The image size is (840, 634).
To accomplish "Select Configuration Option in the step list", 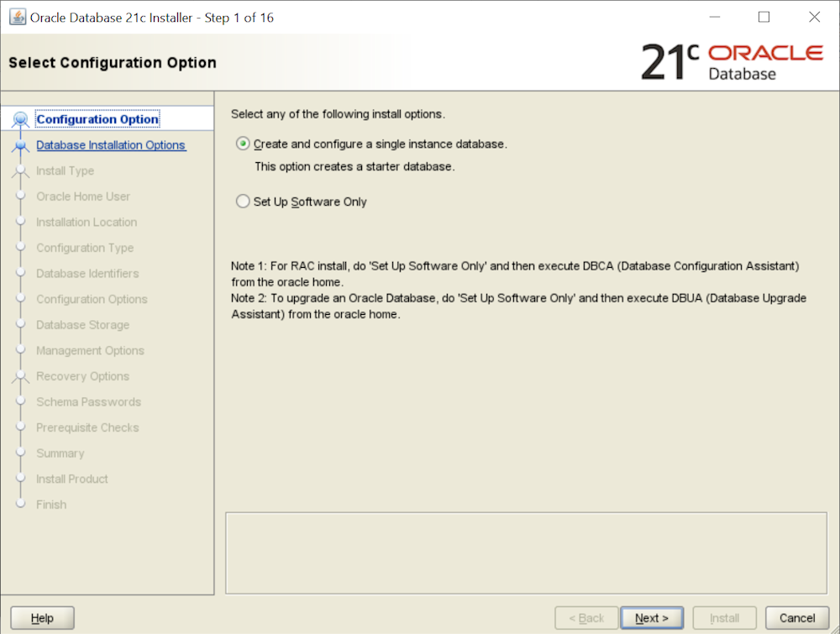I will 97,119.
